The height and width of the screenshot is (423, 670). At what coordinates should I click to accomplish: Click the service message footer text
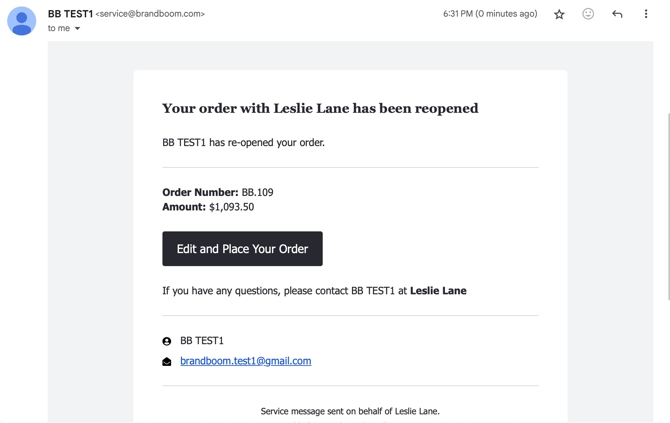pyautogui.click(x=350, y=411)
